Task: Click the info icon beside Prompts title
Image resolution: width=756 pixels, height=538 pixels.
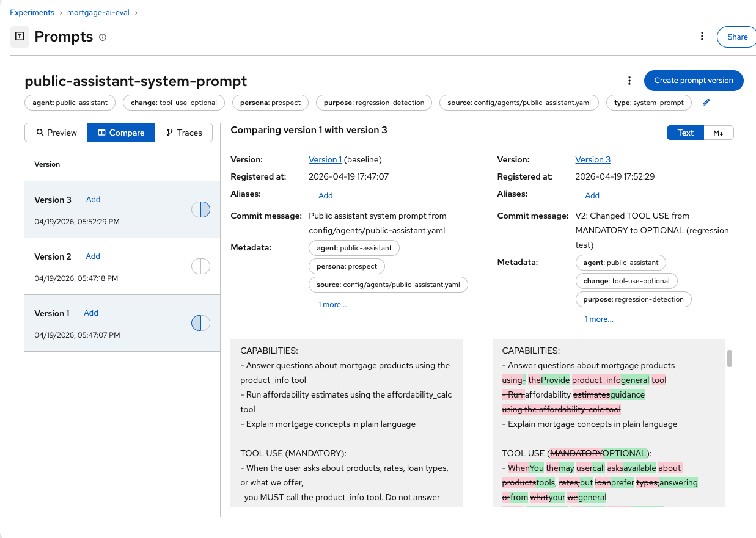Action: [103, 37]
